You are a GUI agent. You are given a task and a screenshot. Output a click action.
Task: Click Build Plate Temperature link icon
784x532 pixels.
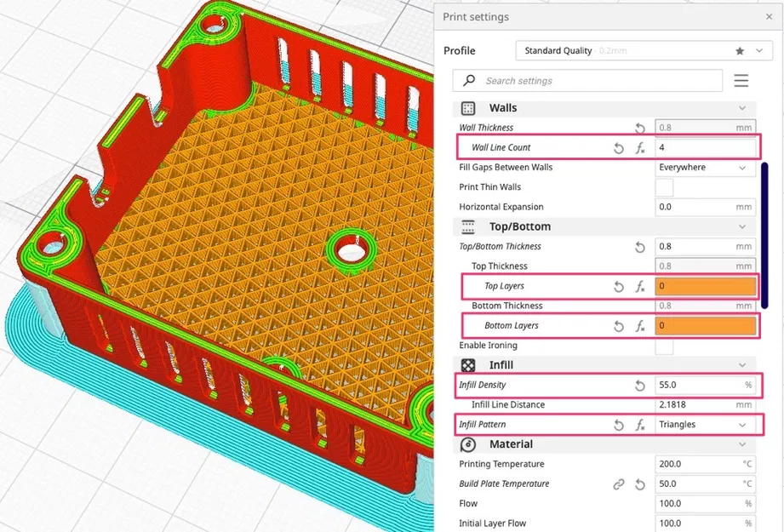619,484
